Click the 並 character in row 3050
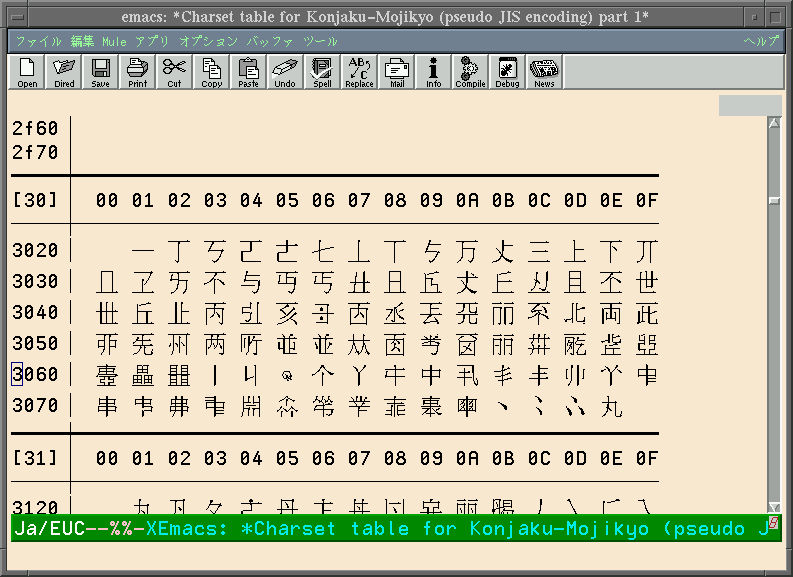Image resolution: width=793 pixels, height=577 pixels. point(323,345)
